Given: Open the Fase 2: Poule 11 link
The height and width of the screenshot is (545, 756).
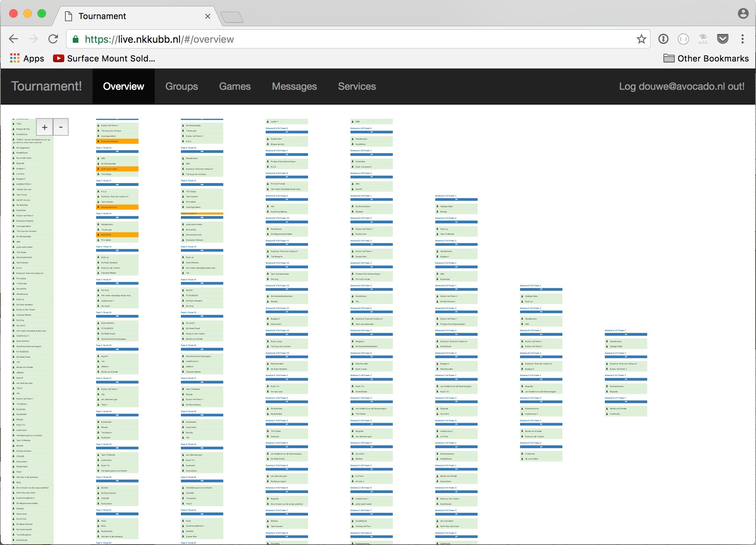Looking at the screenshot, I should point(188,181).
